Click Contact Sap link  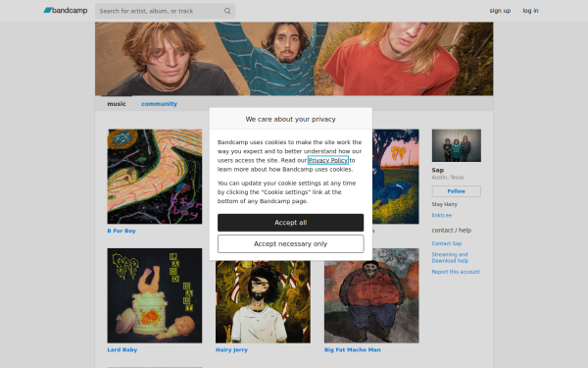[x=447, y=243]
